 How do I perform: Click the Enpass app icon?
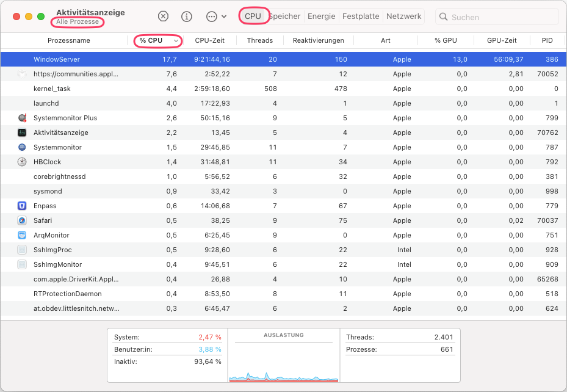(x=22, y=206)
